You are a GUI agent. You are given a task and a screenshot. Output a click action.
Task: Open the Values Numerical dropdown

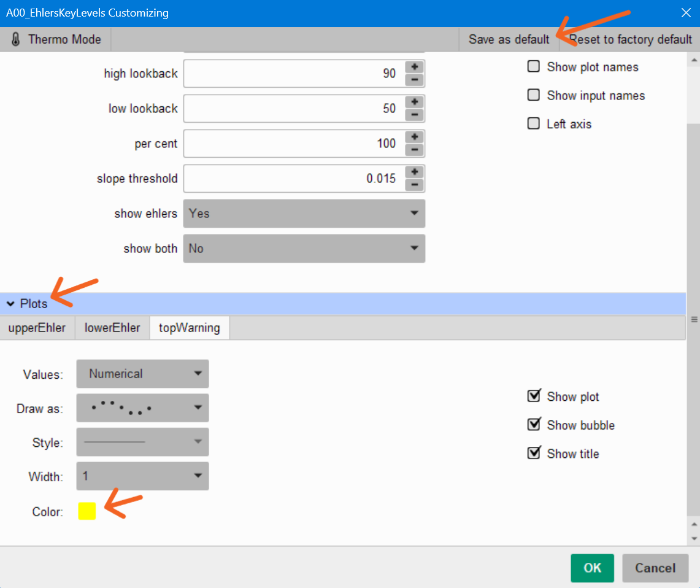(142, 374)
